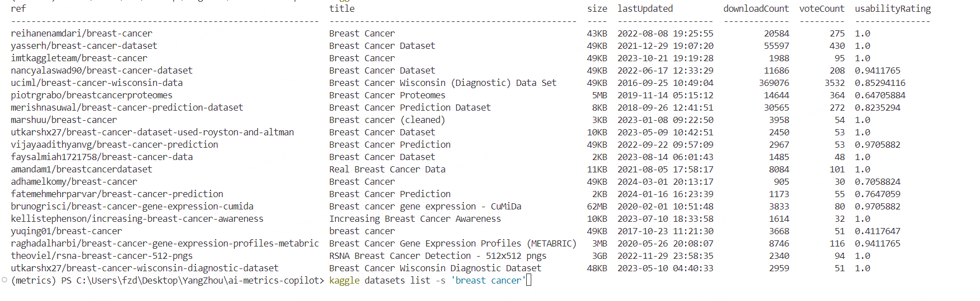Click the 'Increasing Breast Cancer Awareness' title
Image resolution: width=980 pixels, height=301 pixels.
(x=415, y=219)
